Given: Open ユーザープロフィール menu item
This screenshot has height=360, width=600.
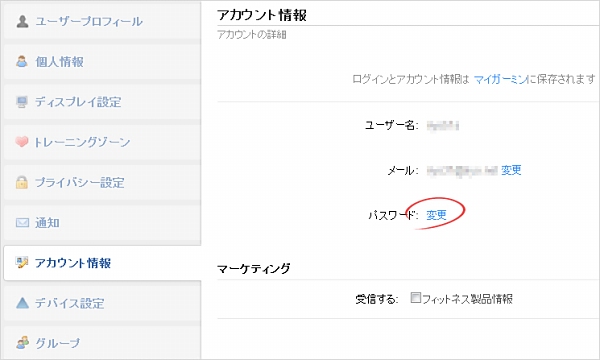Looking at the screenshot, I should click(x=102, y=21).
